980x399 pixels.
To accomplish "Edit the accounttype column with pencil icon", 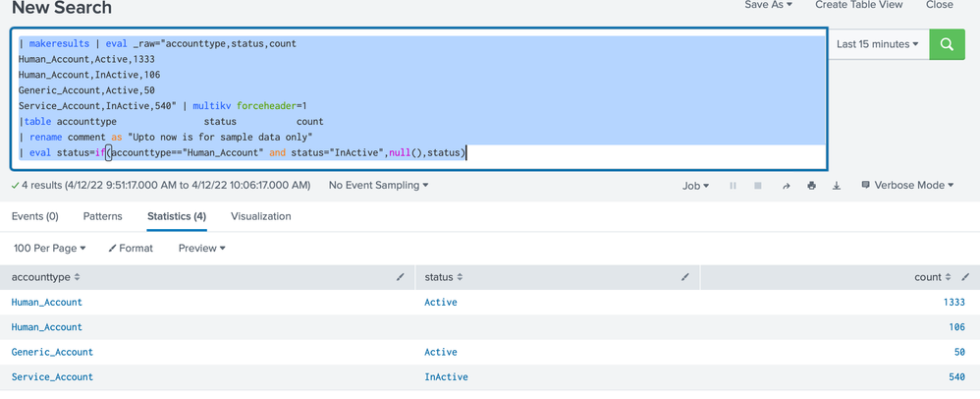I will coord(400,278).
